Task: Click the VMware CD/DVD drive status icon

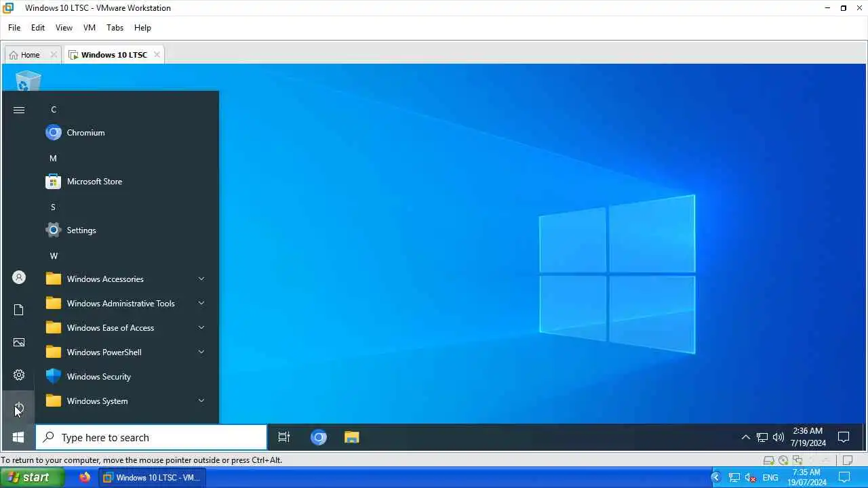Action: pos(783,460)
